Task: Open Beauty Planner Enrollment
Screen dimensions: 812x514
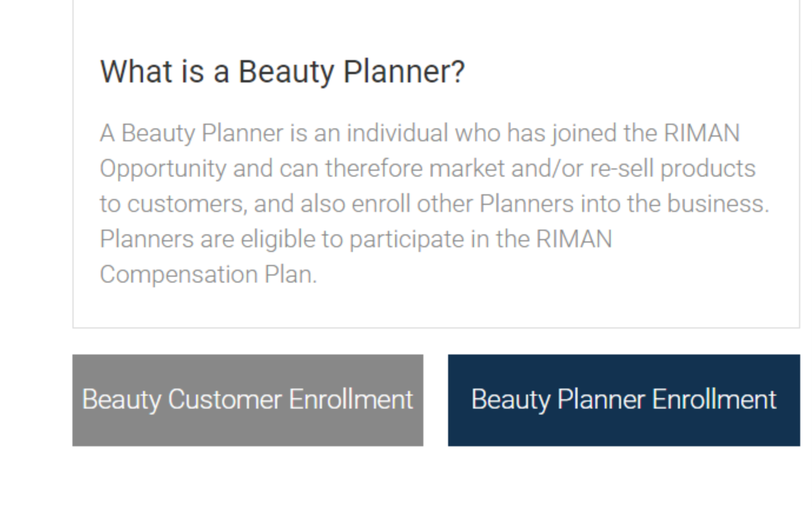Action: coord(624,400)
